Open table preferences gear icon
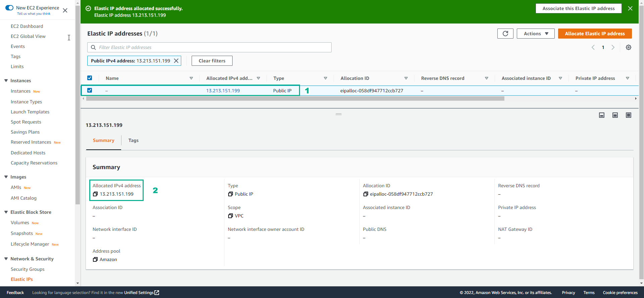644x298 pixels. tap(629, 47)
